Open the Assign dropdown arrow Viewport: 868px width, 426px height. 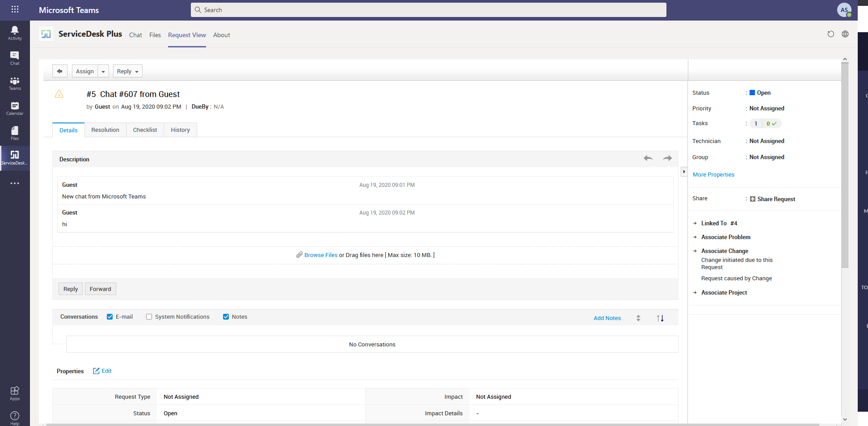103,71
